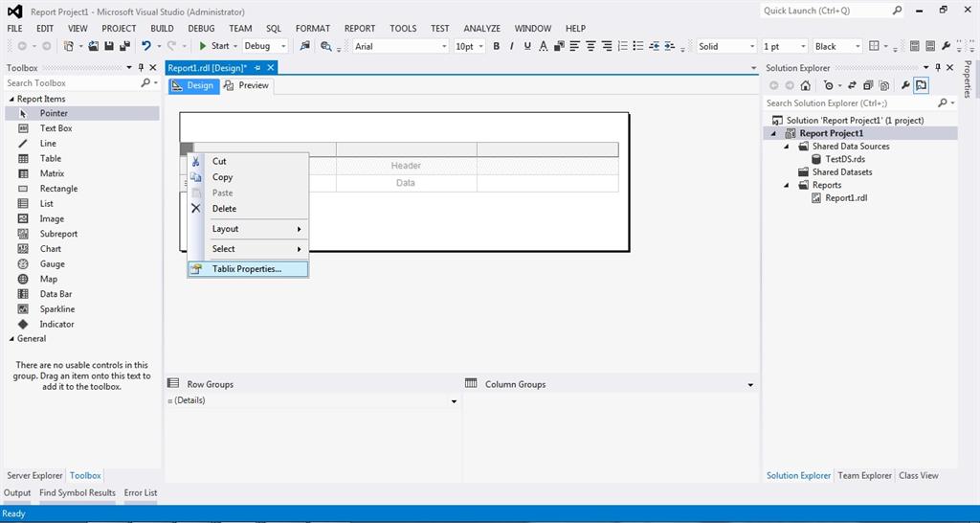980x523 pixels.
Task: Click the Undo arrow icon
Action: [x=146, y=46]
